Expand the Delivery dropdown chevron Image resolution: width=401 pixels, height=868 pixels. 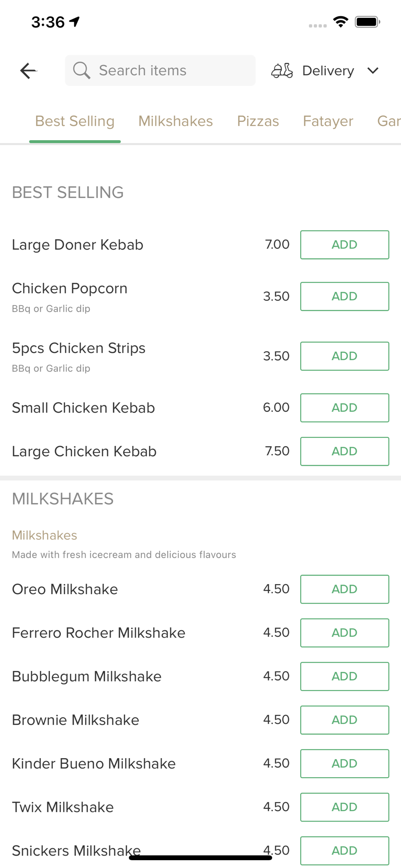pyautogui.click(x=373, y=70)
